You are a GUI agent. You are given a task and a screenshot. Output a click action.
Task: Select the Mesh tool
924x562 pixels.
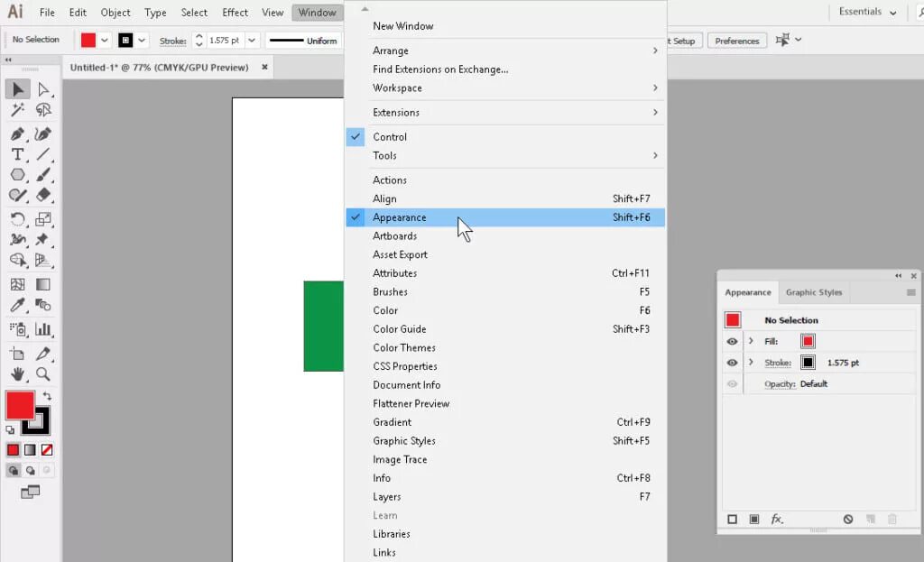pyautogui.click(x=18, y=284)
